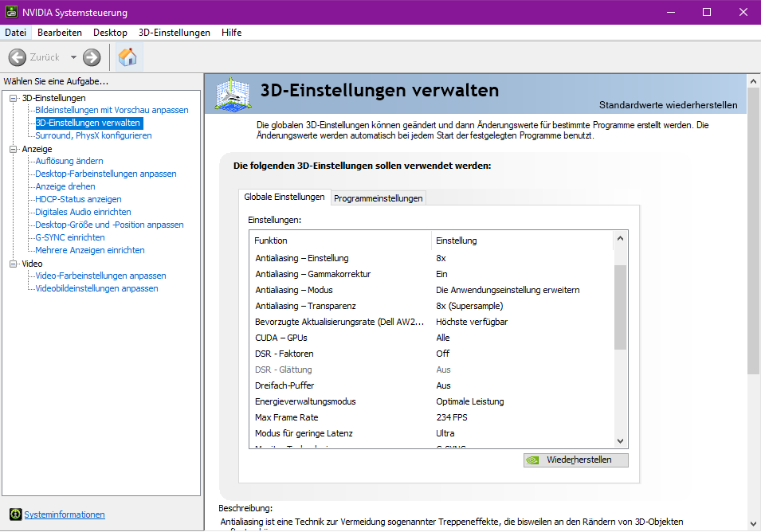Collapse the 3D-Einstellungen tree node

(13, 98)
